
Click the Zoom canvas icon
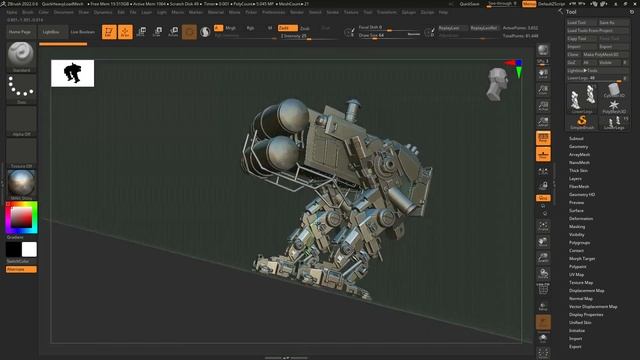pos(543,90)
